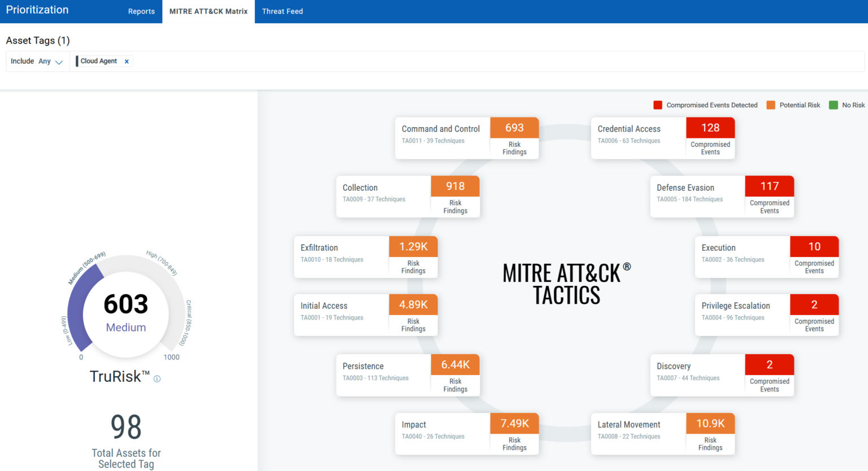This screenshot has height=471, width=868.
Task: Switch to the Reports tab
Action: tap(141, 11)
